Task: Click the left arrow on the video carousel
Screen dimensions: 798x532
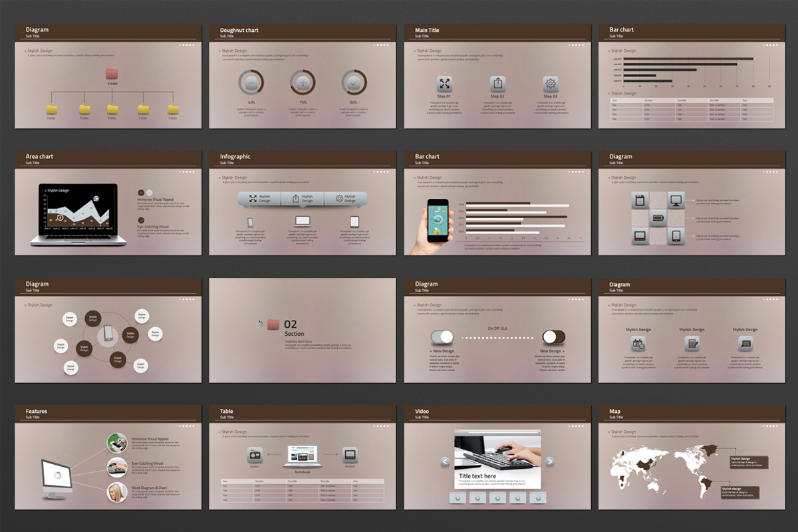Action: coord(446,462)
